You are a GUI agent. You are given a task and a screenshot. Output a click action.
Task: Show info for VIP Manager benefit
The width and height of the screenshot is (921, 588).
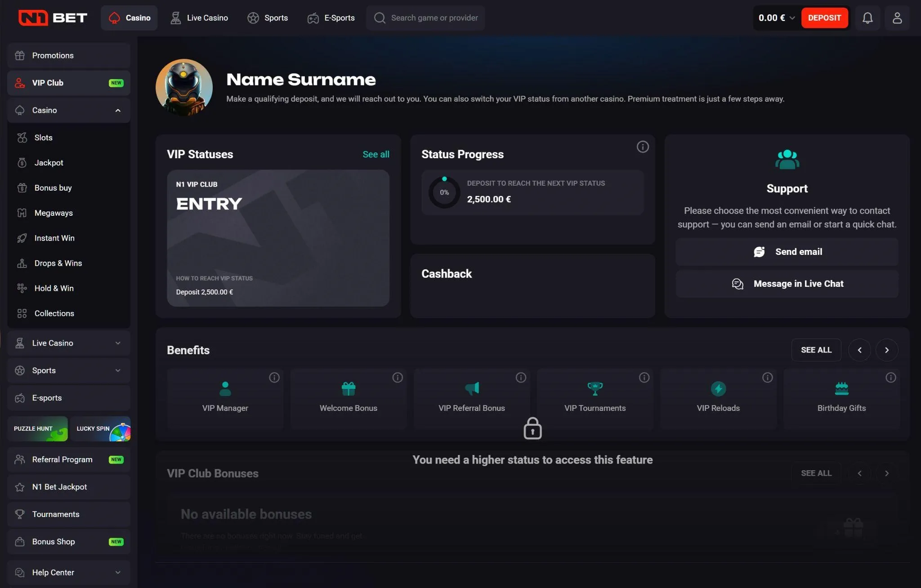point(274,378)
